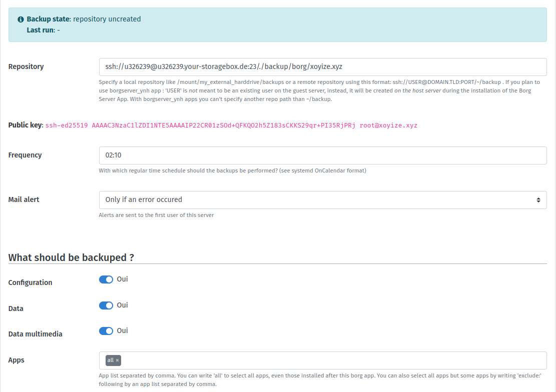Image resolution: width=556 pixels, height=392 pixels.
Task: Disable the Data backup switch
Action: (106, 305)
